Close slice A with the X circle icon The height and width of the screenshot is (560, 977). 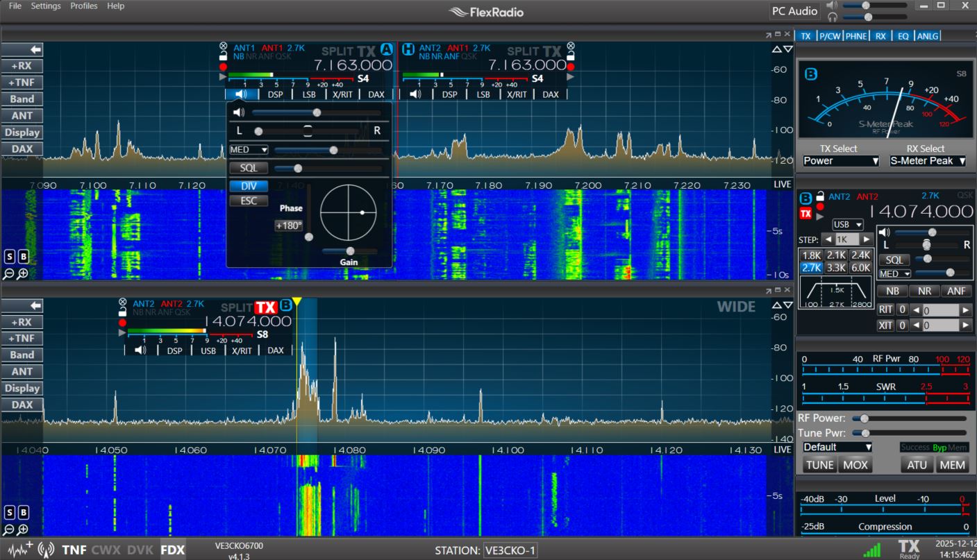pos(223,46)
